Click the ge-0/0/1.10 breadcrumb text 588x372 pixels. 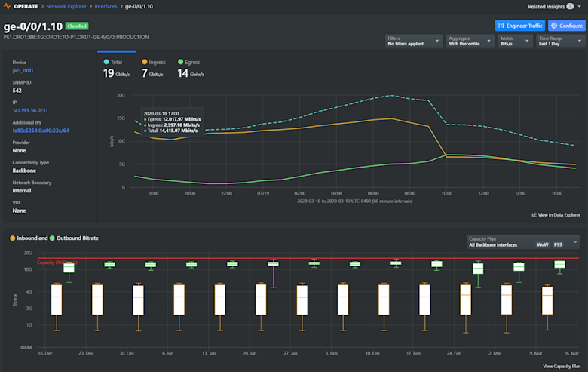tap(139, 6)
